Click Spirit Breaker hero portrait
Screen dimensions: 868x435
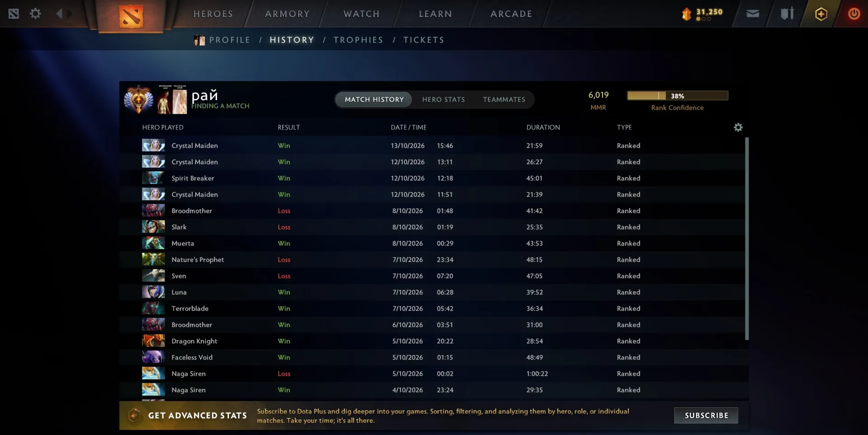153,178
